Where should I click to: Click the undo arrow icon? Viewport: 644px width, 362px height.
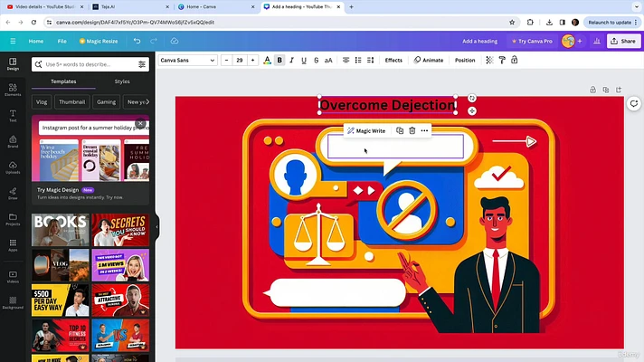pyautogui.click(x=137, y=41)
